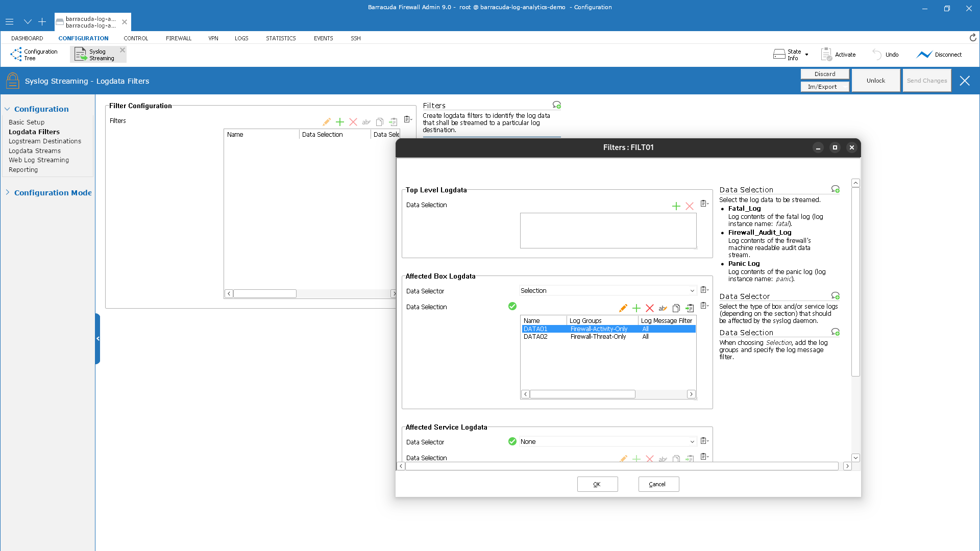Screen dimensions: 980x551
Task: Click the Unlock button
Action: click(876, 81)
